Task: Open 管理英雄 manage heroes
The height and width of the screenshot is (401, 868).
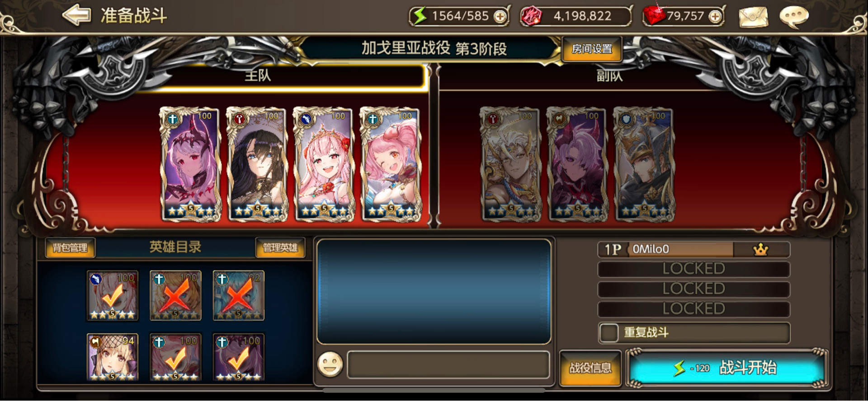Action: [x=280, y=247]
